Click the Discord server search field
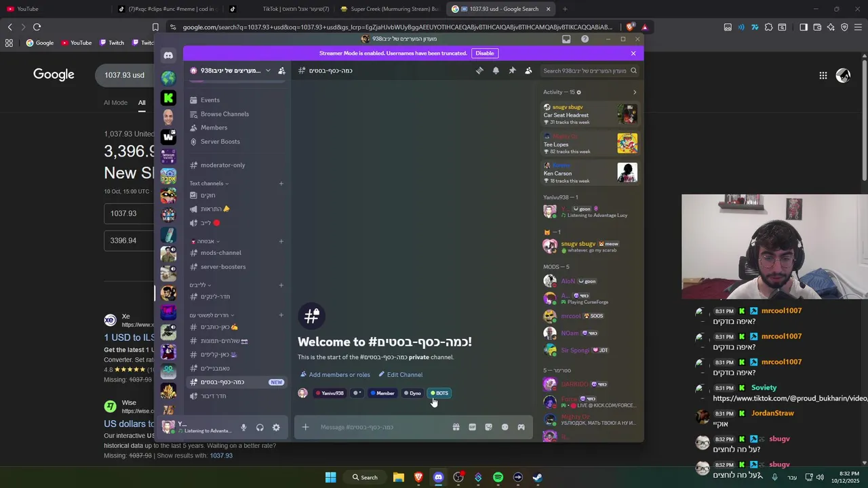 point(589,70)
